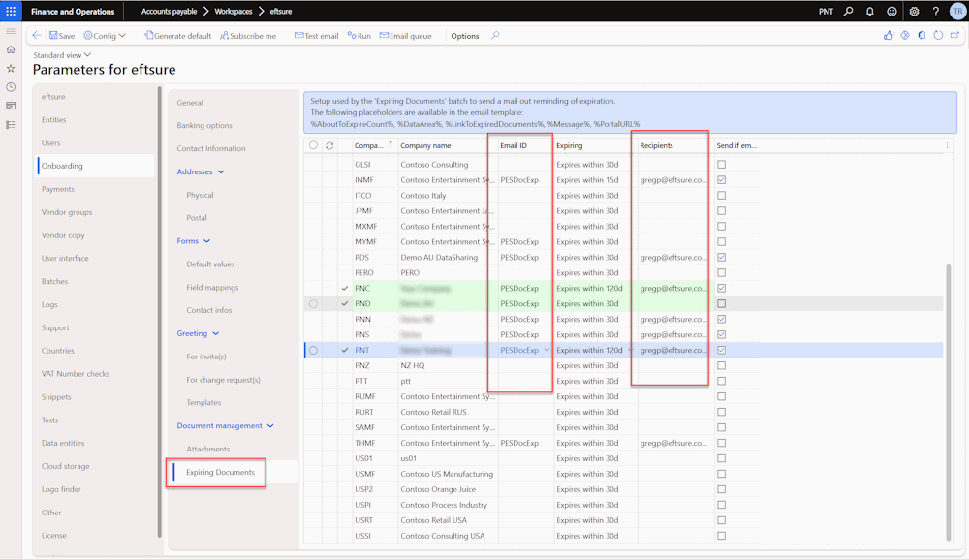Click Subscribe me
The width and height of the screenshot is (969, 560).
tap(248, 36)
